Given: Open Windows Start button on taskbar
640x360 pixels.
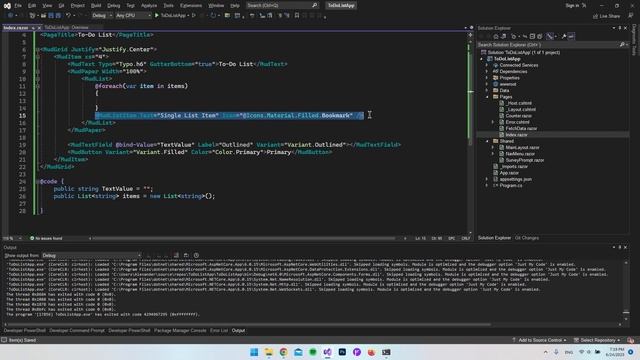Looking at the screenshot, I should (254, 352).
